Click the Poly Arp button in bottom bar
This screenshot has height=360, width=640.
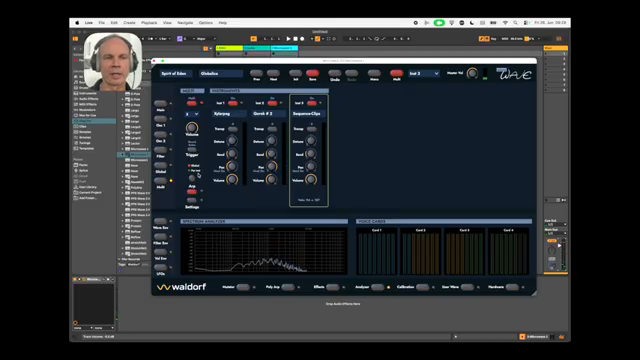288,287
